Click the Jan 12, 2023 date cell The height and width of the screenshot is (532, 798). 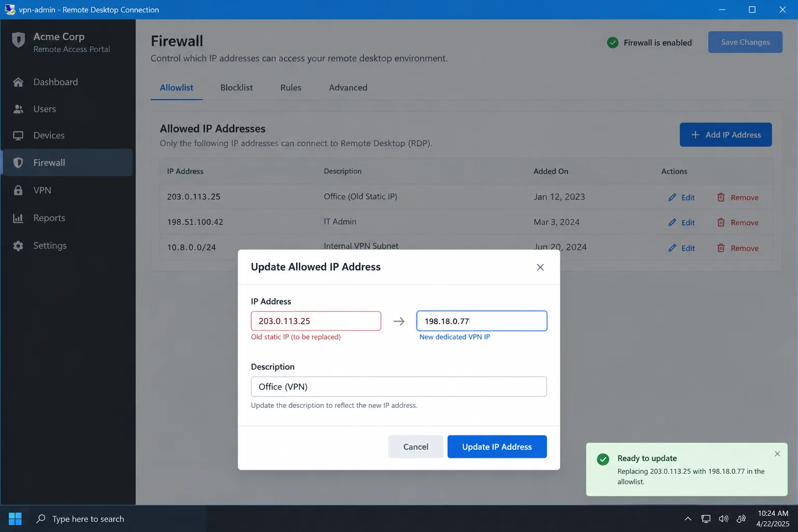[559, 197]
